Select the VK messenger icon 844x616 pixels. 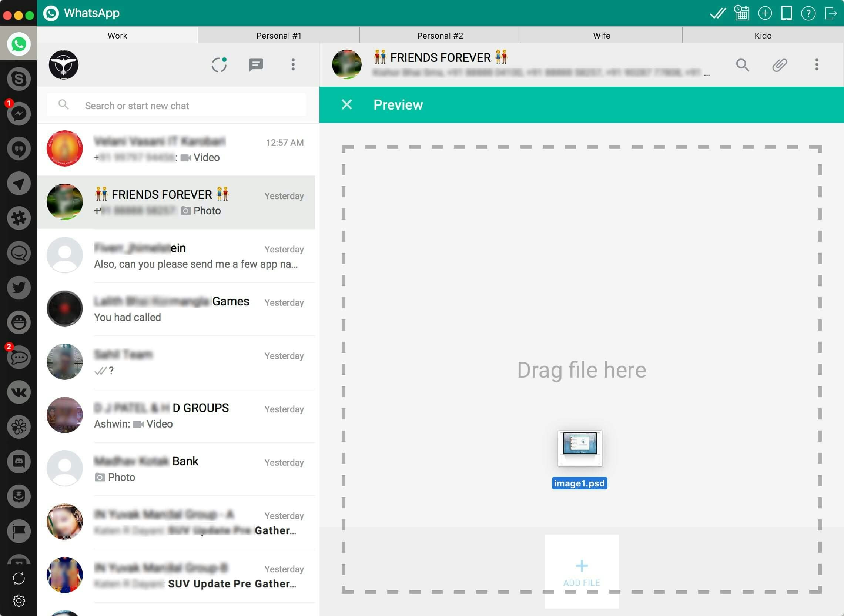point(19,392)
